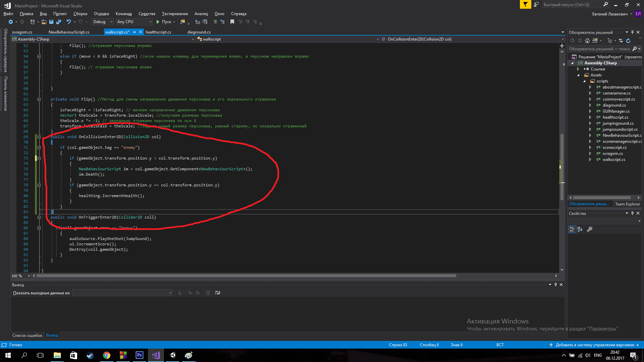The height and width of the screenshot is (362, 644).
Task: Switch to the Team Explorer tab
Action: coord(627,204)
